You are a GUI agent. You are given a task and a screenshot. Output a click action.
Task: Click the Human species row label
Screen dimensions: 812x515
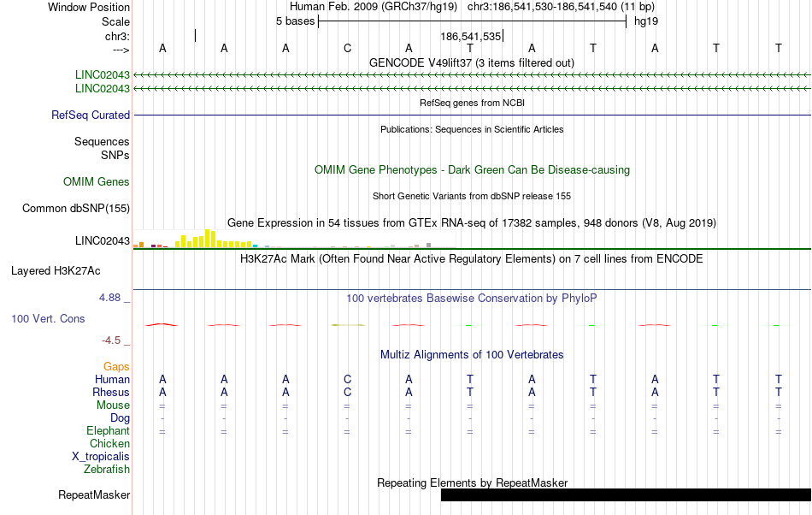coord(112,379)
